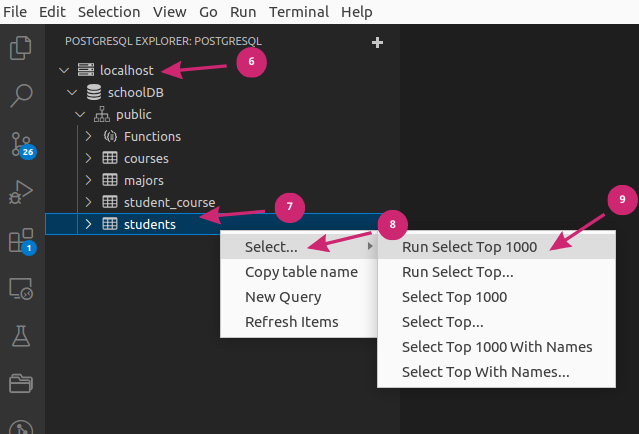Select the localhost tree item label
Screen dimensions: 639x434
[127, 70]
